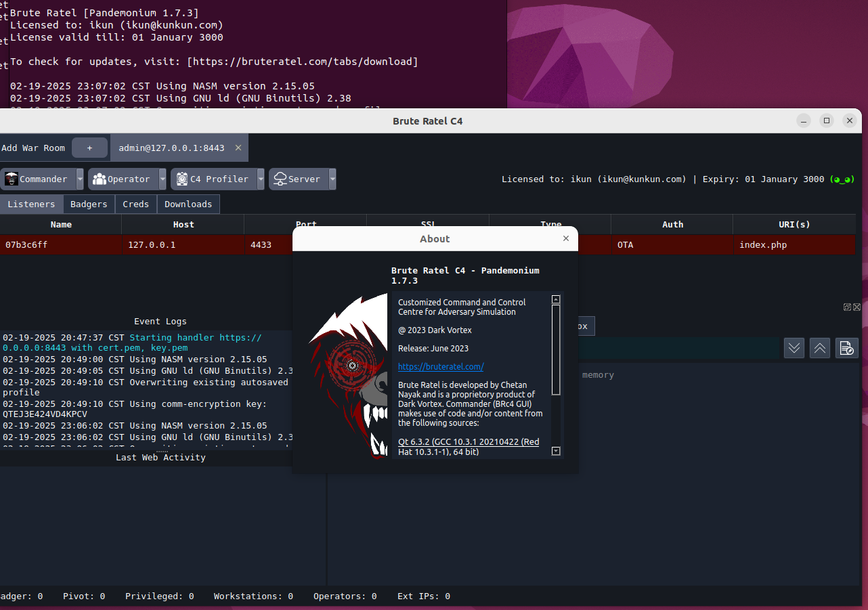Click the Brute Ratel logo in About dialog
Screen dimensions: 868x610
point(349,376)
